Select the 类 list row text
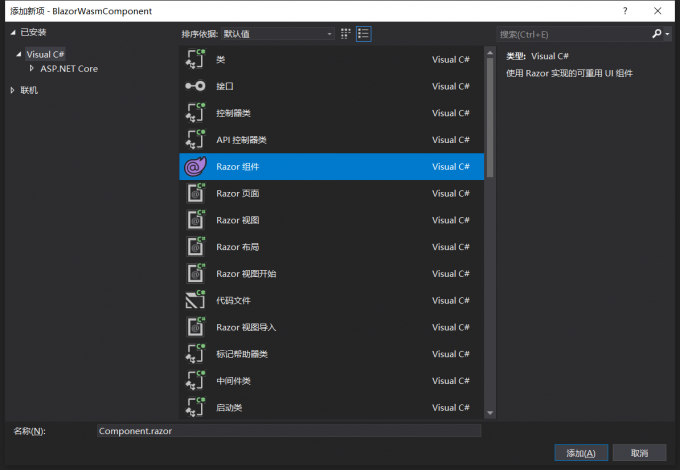 220,59
